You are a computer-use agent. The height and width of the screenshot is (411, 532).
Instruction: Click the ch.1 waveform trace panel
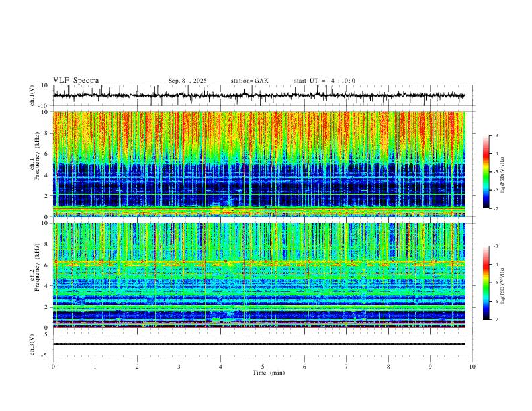[x=264, y=95]
